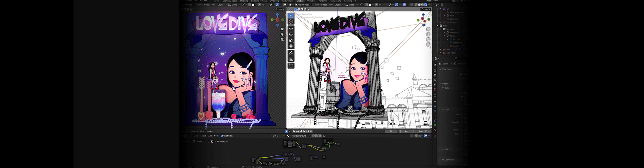Switch to the UV Editing workspace tab
The height and width of the screenshot is (168, 644).
click(x=274, y=1)
